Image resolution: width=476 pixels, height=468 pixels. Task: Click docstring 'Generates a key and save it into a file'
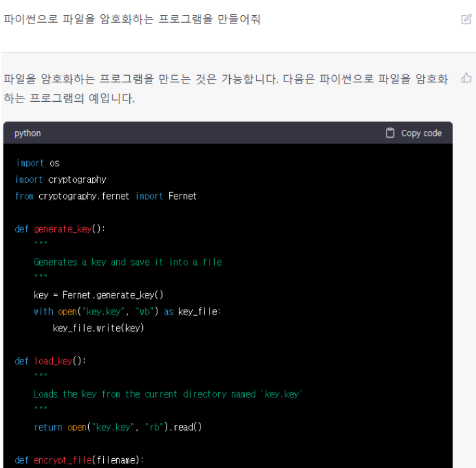(x=128, y=262)
